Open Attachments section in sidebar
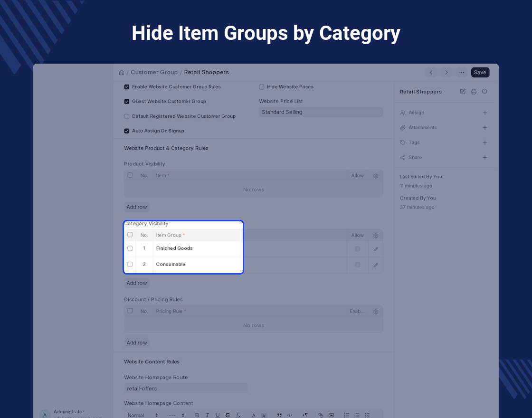 [x=422, y=128]
